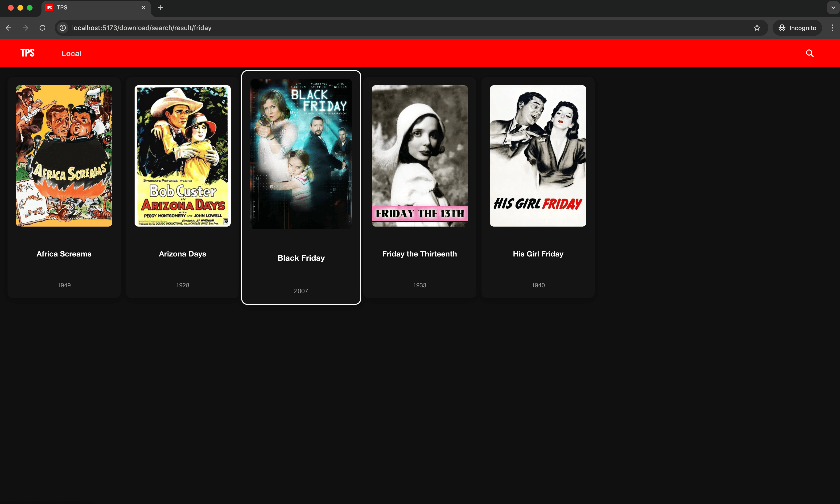
Task: Open a new browser tab
Action: 160,8
